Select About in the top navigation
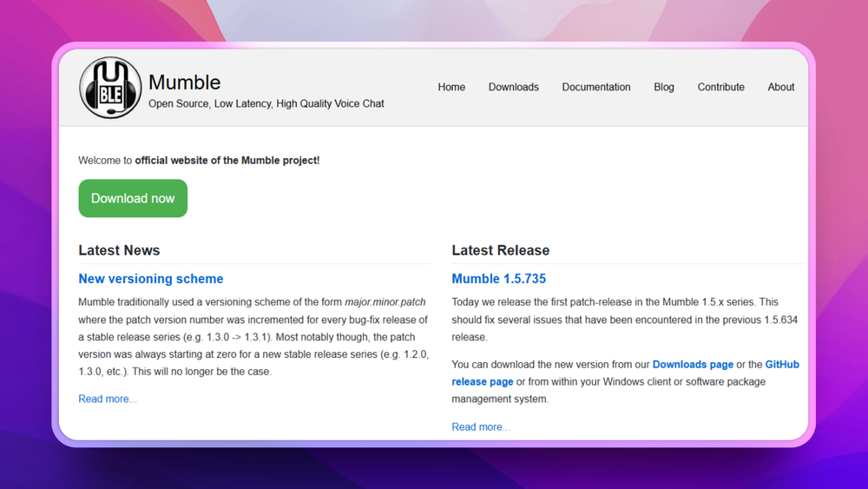The width and height of the screenshot is (868, 489). 780,87
